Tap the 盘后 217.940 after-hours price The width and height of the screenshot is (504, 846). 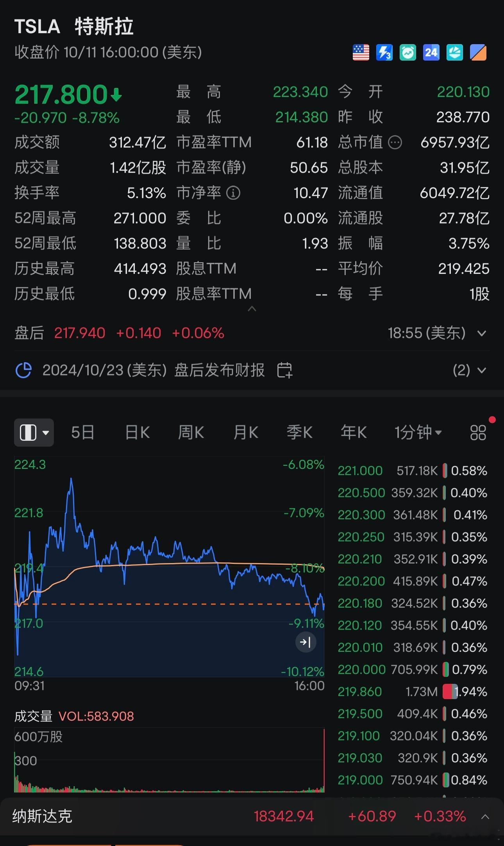[80, 333]
